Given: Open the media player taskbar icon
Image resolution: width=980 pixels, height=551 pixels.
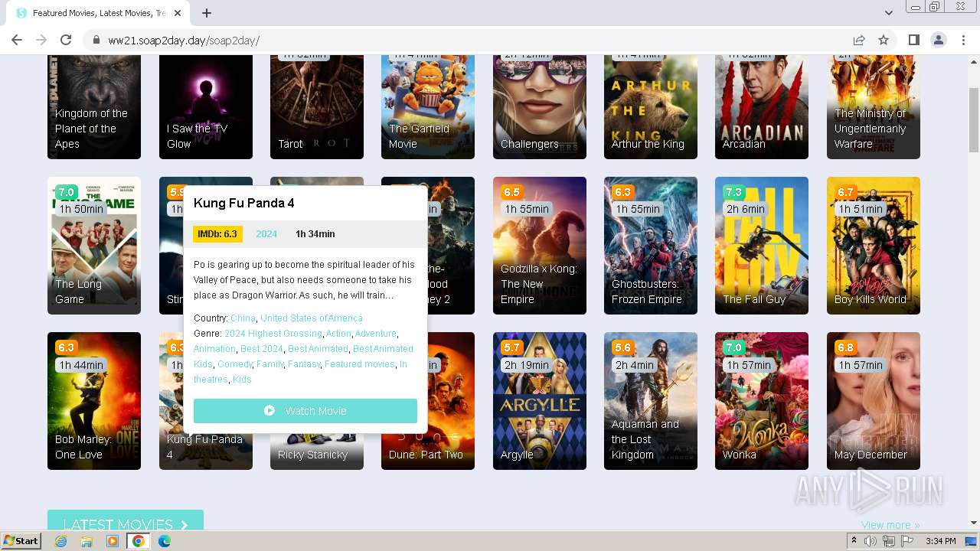Looking at the screenshot, I should (x=113, y=541).
